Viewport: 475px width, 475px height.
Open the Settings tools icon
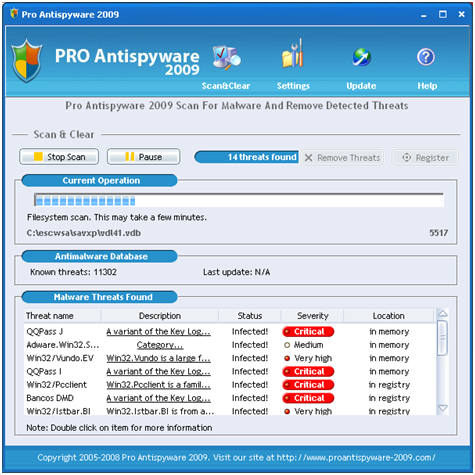[x=293, y=54]
